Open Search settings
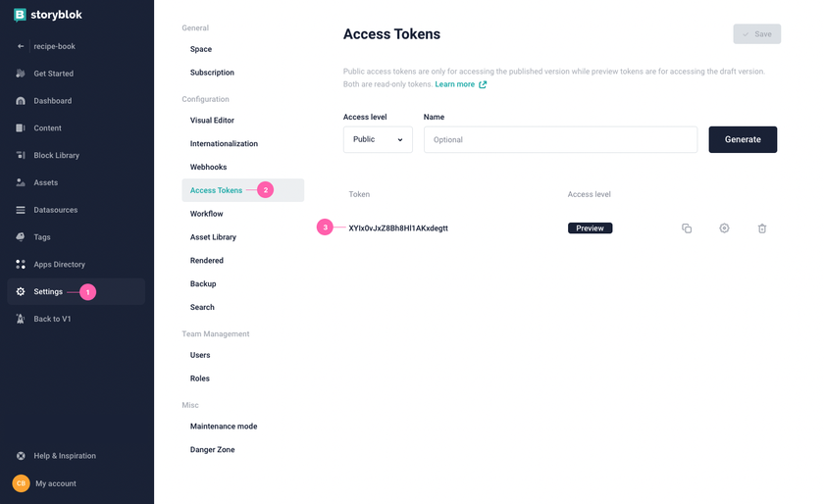824x504 pixels. 202,307
